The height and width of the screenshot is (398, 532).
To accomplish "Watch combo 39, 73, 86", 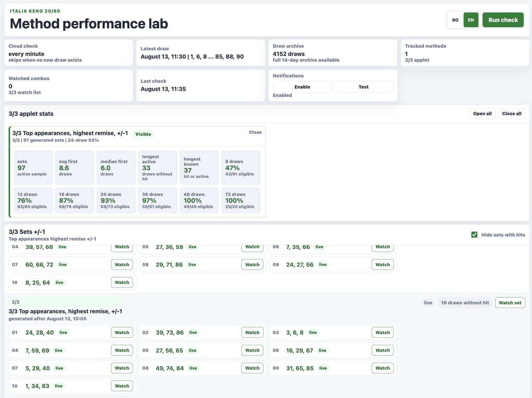I will pos(252,332).
